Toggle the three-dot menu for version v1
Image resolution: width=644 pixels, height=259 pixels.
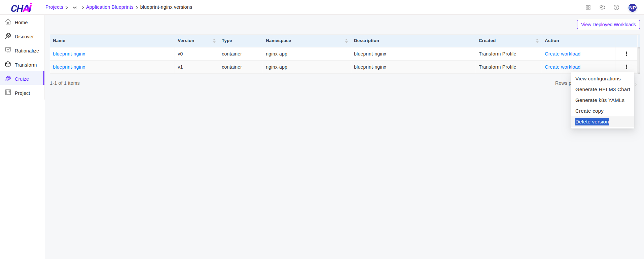pos(626,67)
